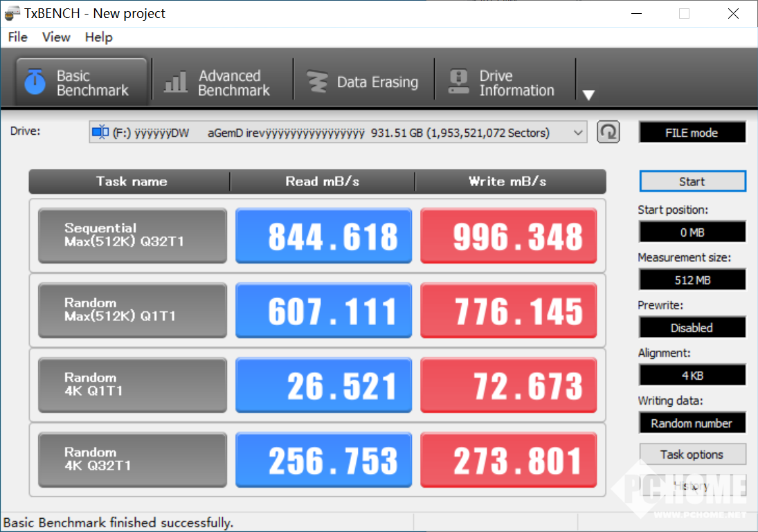758x532 pixels.
Task: Open Task options
Action: (692, 455)
